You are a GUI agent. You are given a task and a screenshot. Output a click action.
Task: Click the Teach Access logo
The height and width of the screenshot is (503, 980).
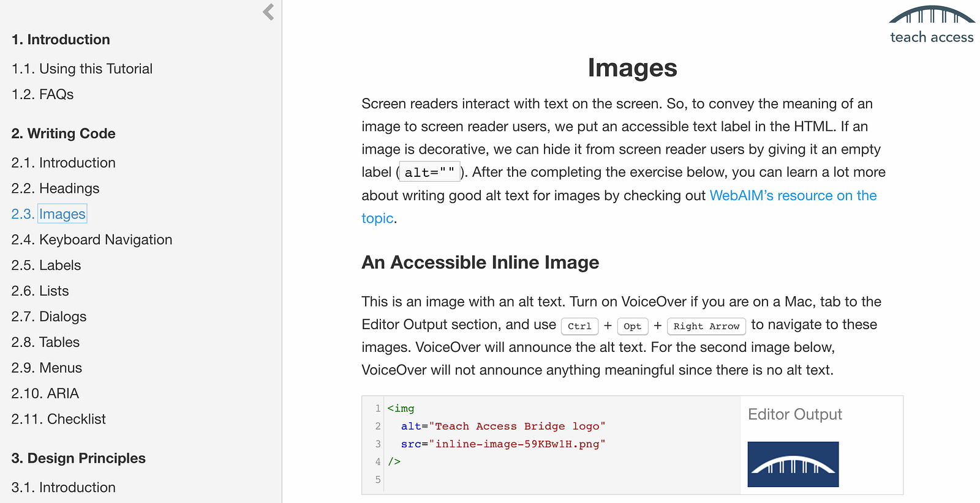tap(931, 25)
